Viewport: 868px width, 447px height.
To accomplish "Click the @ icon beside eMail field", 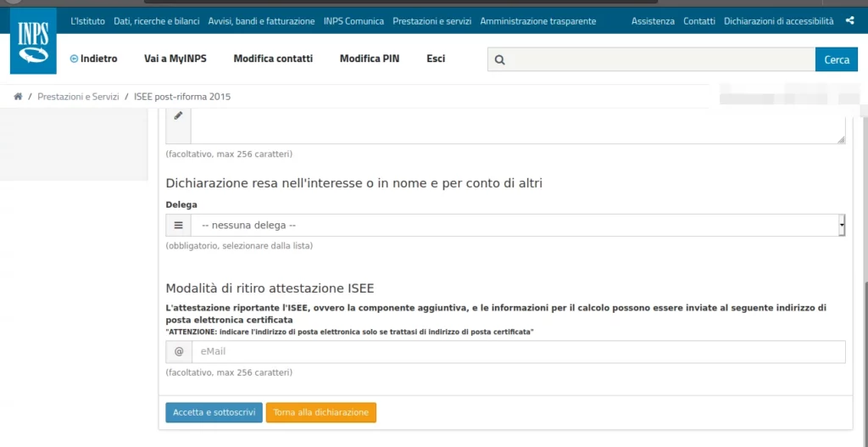I will coord(178,352).
